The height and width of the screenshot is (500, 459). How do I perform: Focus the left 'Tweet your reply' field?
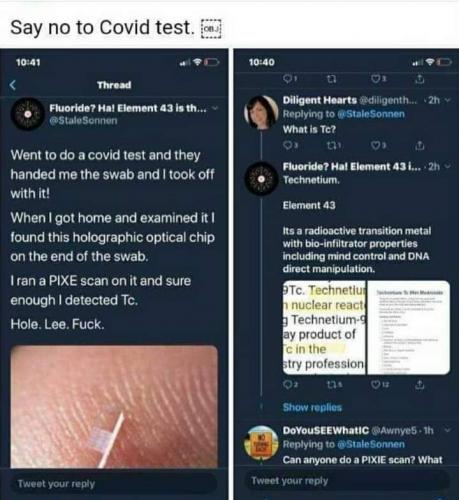(x=114, y=483)
